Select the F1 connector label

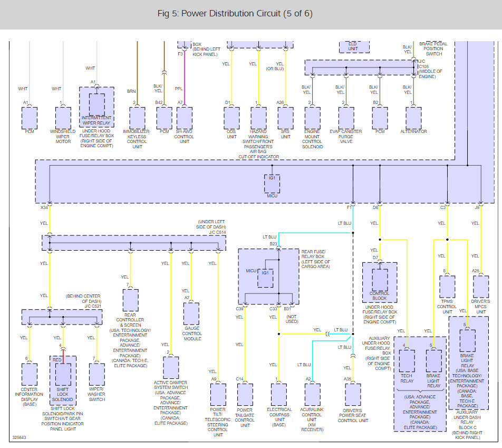[x=349, y=208]
